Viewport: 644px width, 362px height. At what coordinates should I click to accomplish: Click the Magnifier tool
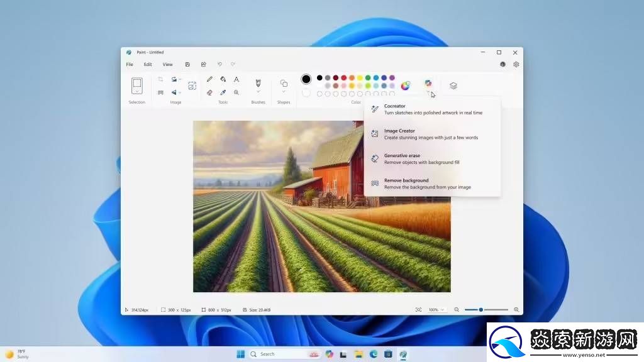click(x=236, y=92)
